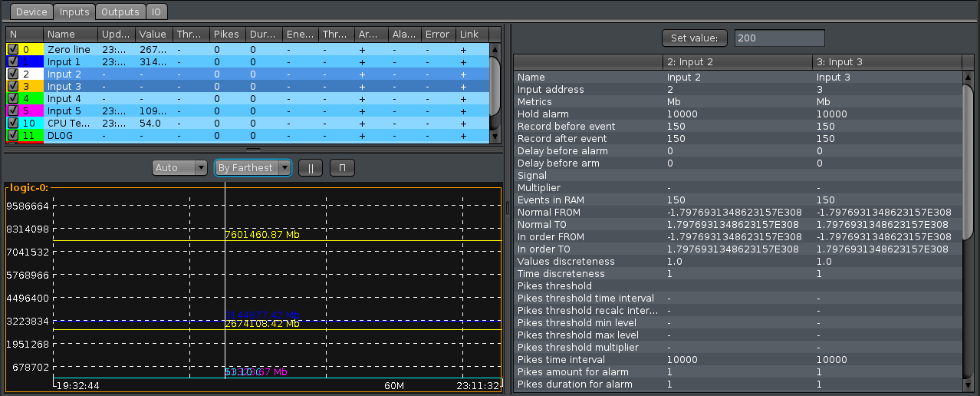Click the Π button beside pause
Screen dimensions: 980x396
coord(342,168)
